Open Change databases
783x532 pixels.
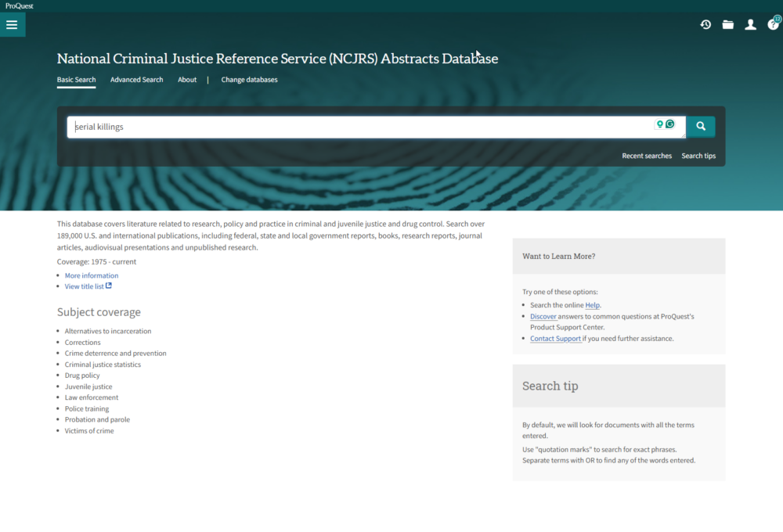pos(249,79)
